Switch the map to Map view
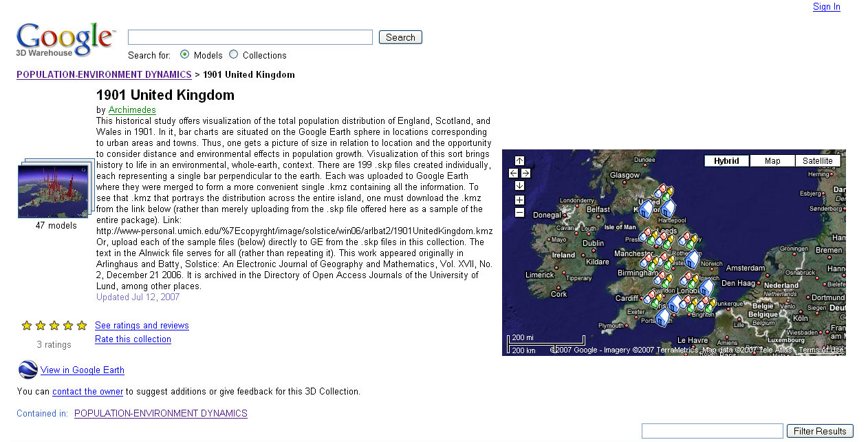 pos(772,161)
